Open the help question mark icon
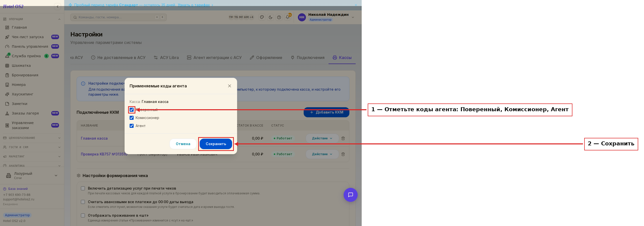644x226 pixels. tap(279, 17)
